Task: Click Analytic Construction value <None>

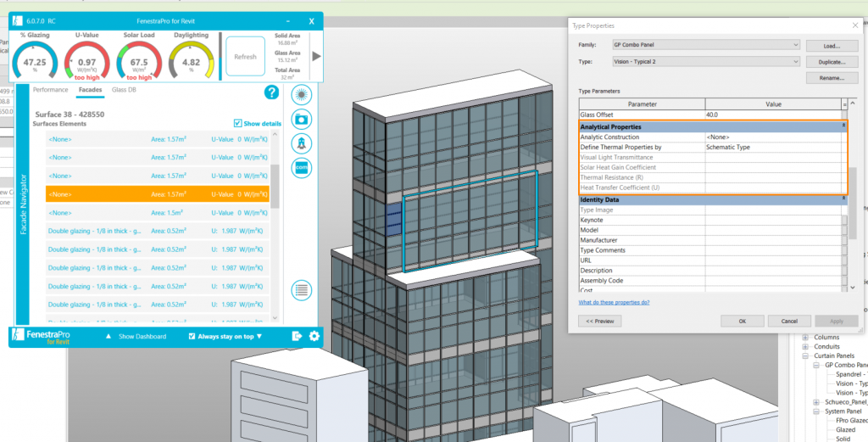Action: [x=773, y=137]
